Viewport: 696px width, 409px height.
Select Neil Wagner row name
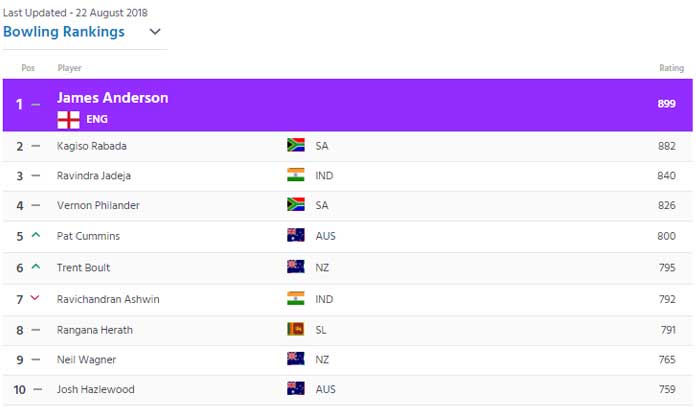click(x=87, y=360)
